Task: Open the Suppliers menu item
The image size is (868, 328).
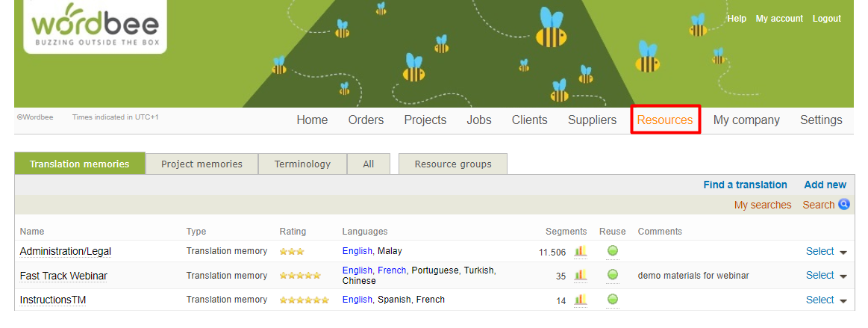Action: coord(592,120)
